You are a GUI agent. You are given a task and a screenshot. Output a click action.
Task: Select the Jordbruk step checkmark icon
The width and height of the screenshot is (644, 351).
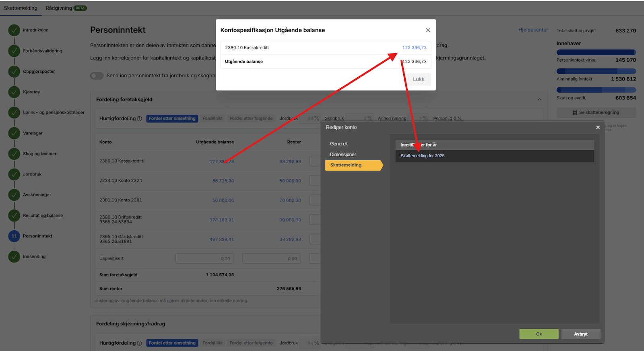[14, 174]
